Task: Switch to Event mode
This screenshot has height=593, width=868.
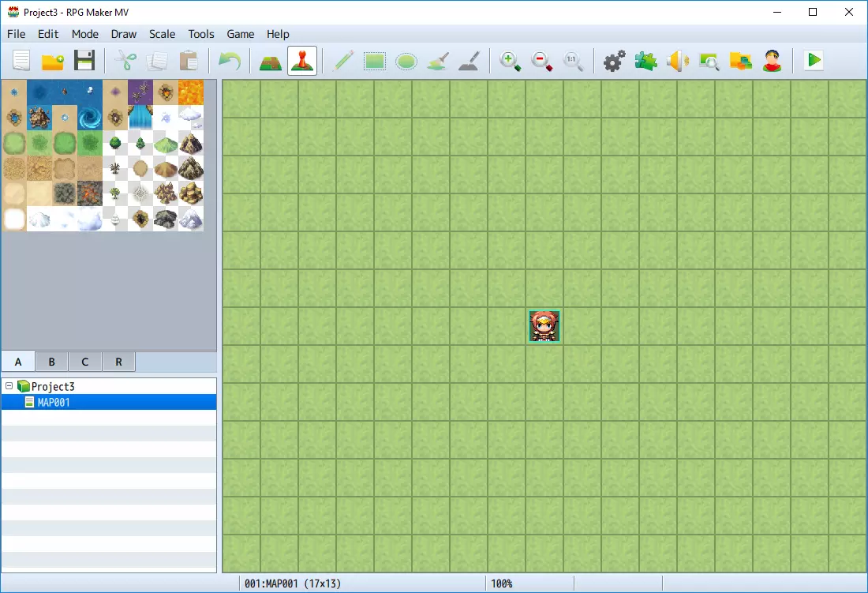Action: coord(302,60)
